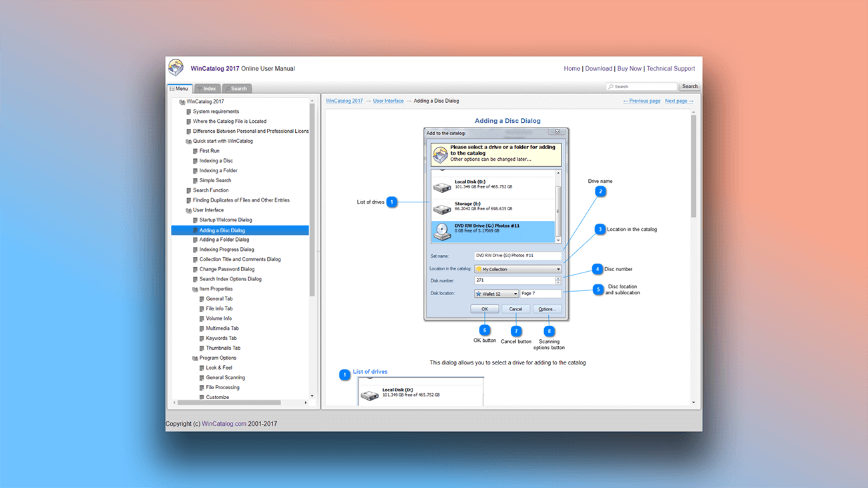868x488 pixels.
Task: Click the book icon beside User Interface node
Action: pos(190,210)
